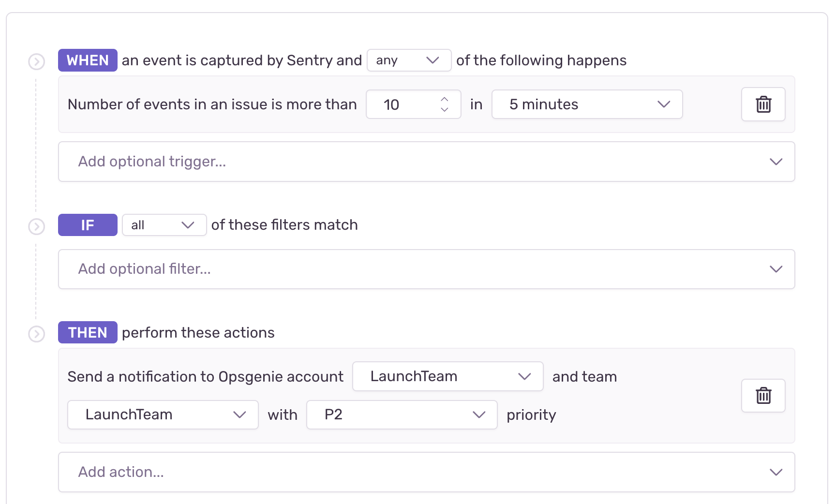This screenshot has height=504, width=835.
Task: Click the WHEN step circle icon
Action: coord(37,61)
